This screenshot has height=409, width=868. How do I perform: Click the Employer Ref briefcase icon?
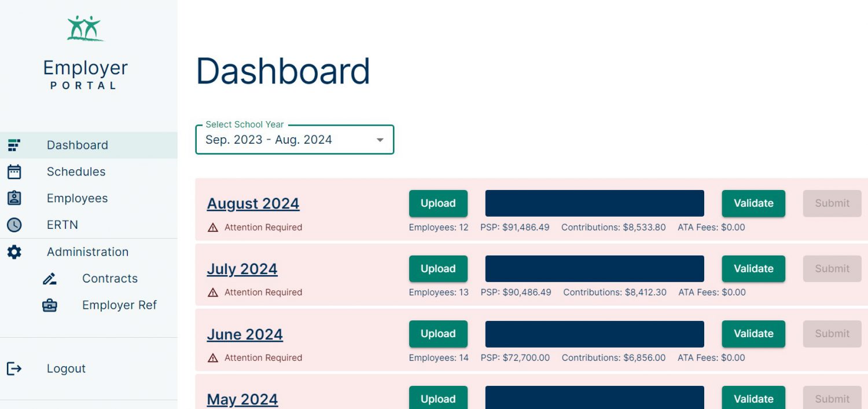[x=50, y=305]
